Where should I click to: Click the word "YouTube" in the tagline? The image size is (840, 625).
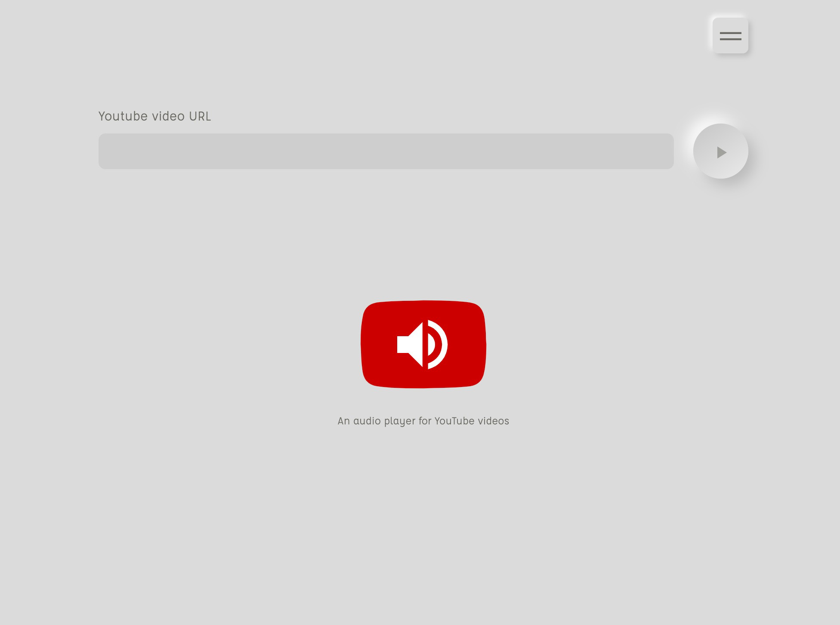454,421
